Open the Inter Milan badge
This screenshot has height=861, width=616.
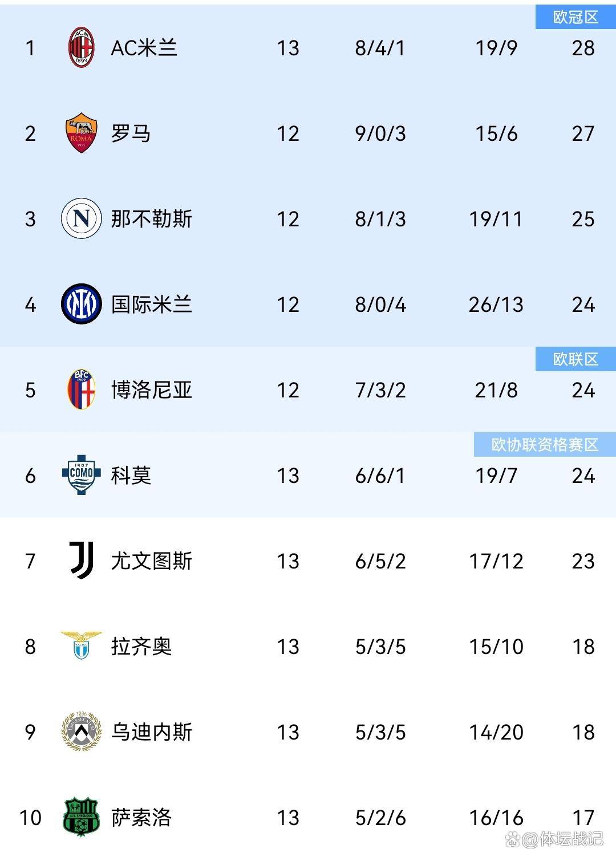click(x=81, y=304)
